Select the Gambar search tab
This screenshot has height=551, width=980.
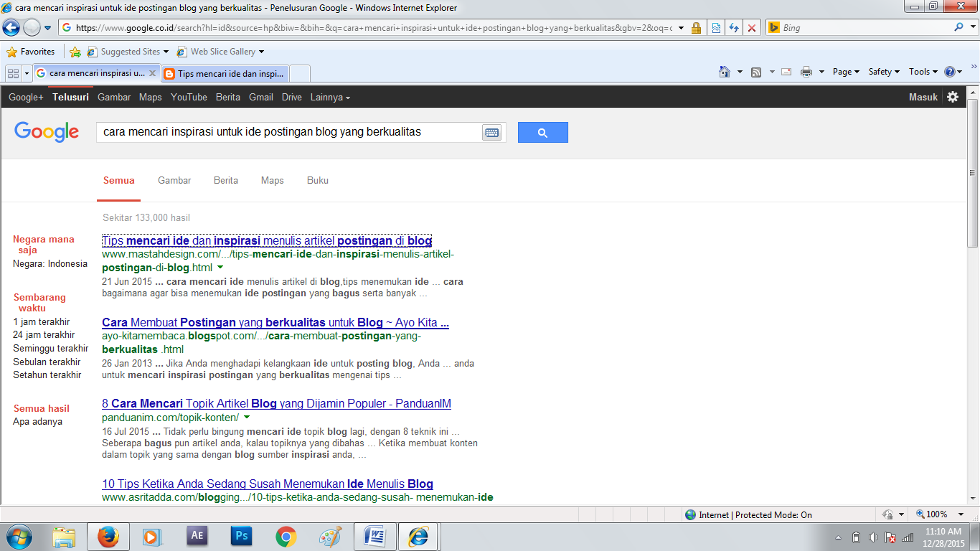point(174,180)
